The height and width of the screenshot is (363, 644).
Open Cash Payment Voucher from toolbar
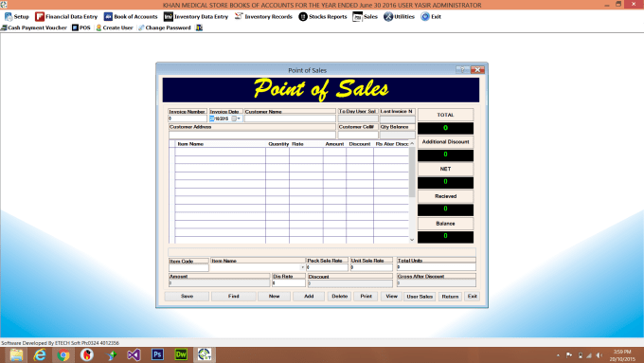click(34, 27)
